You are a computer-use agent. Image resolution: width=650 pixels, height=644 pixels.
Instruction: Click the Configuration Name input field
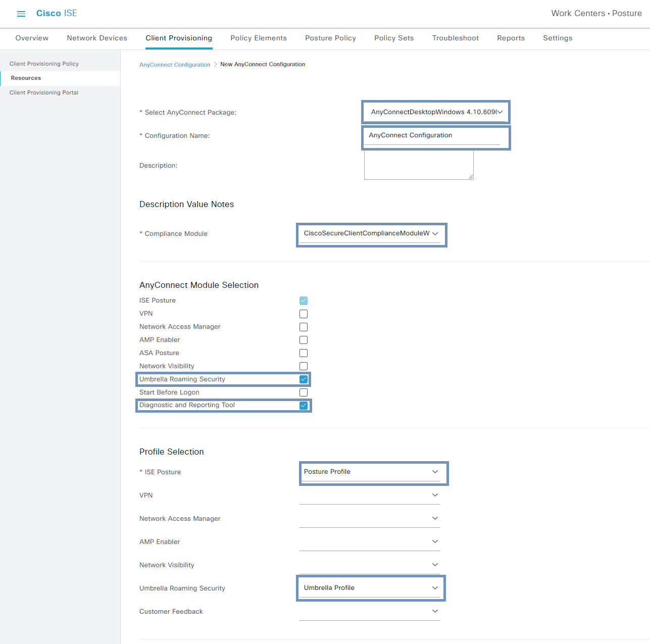tap(432, 136)
